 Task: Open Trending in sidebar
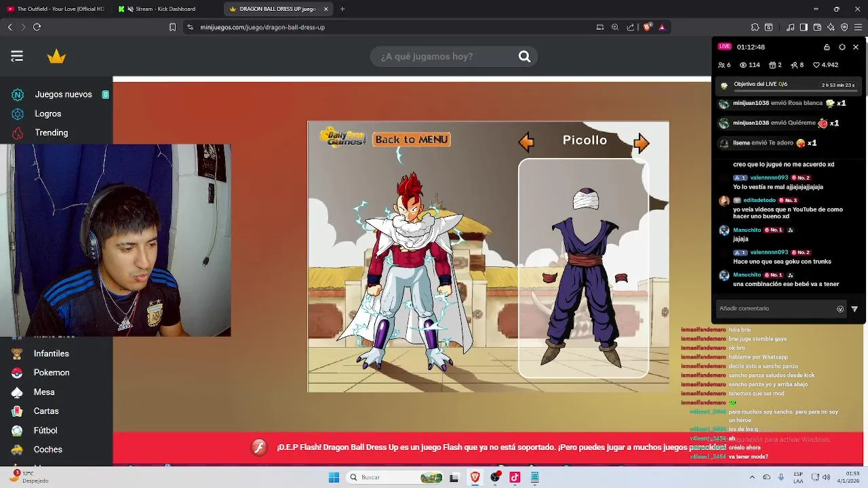click(x=52, y=133)
